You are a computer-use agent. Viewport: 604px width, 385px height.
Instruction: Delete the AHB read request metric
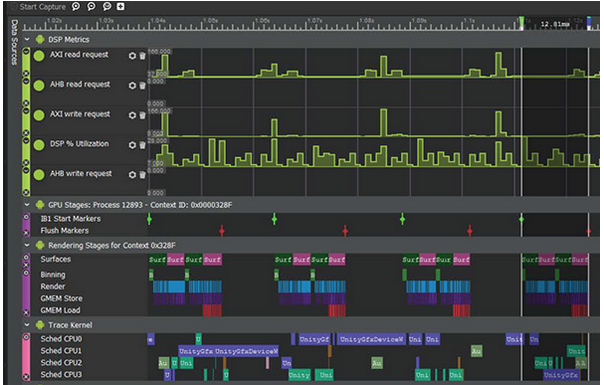coord(143,86)
